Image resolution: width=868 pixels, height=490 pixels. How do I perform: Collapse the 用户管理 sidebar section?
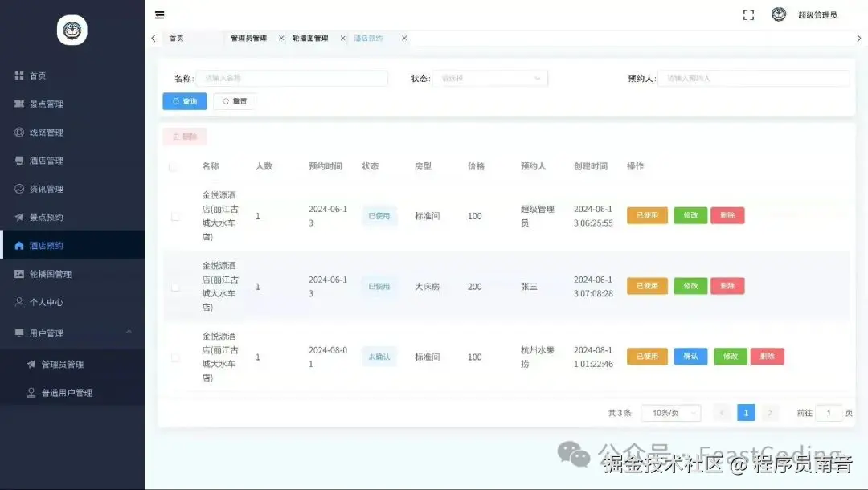(50, 330)
